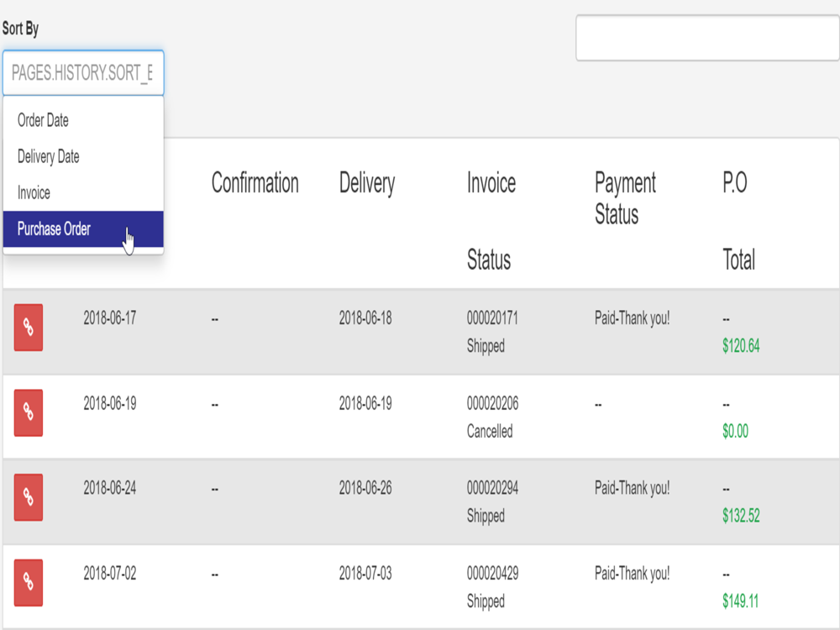
Task: Open link icon for order 2018-06-19
Action: point(29,412)
